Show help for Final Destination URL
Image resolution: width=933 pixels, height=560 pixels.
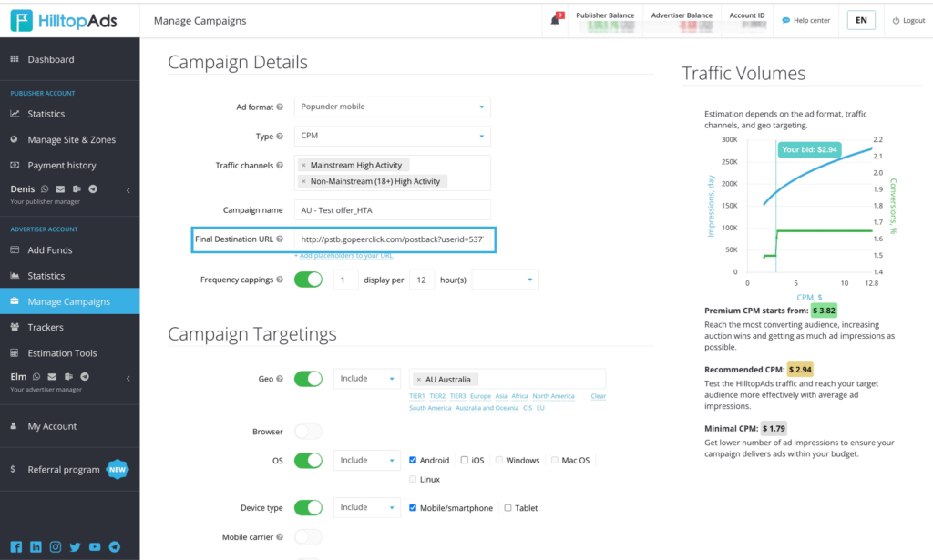click(x=280, y=239)
